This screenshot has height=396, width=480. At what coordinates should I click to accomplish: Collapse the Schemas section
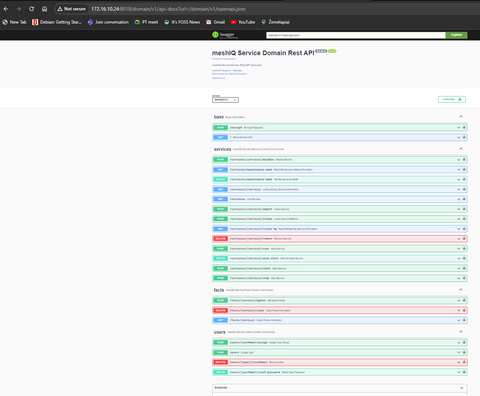461,388
